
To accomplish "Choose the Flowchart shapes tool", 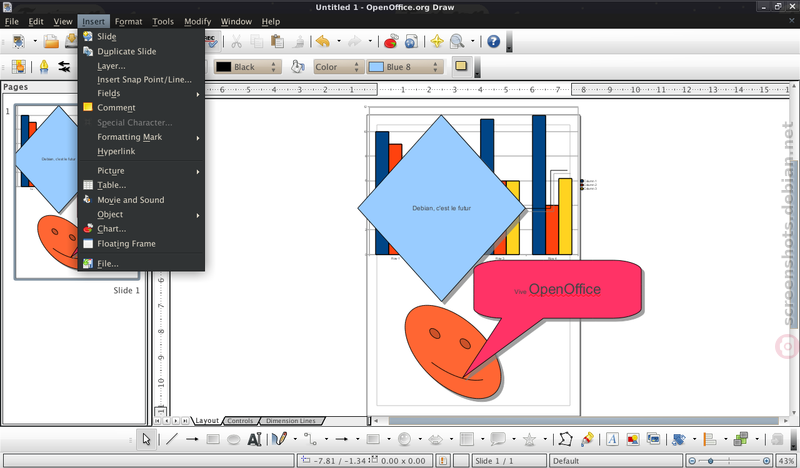I will click(x=466, y=439).
